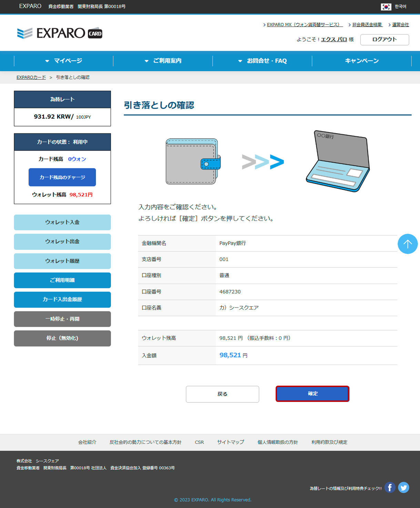Expand the お問合せ・FAQ dropdown menu
Screen dimensions: 420x508
click(263, 61)
